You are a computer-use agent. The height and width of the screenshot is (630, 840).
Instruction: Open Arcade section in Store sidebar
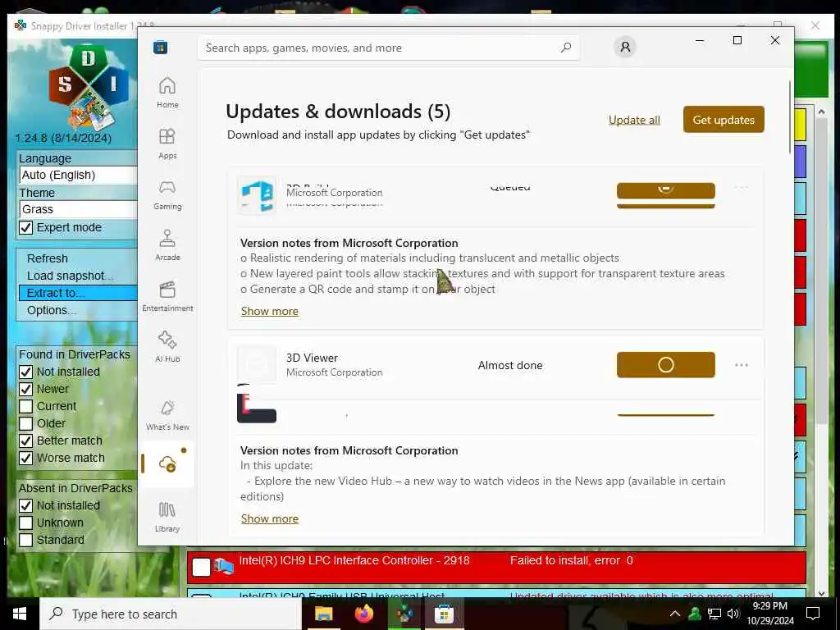167,244
